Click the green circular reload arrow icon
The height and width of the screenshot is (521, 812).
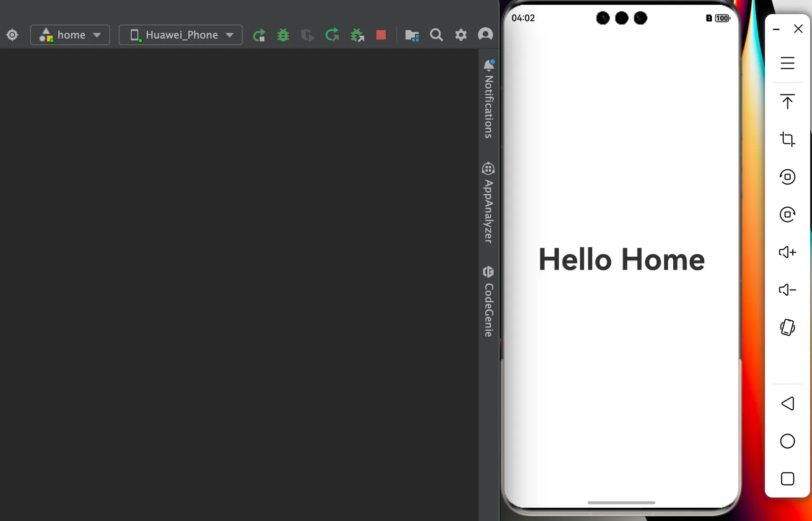click(x=332, y=34)
